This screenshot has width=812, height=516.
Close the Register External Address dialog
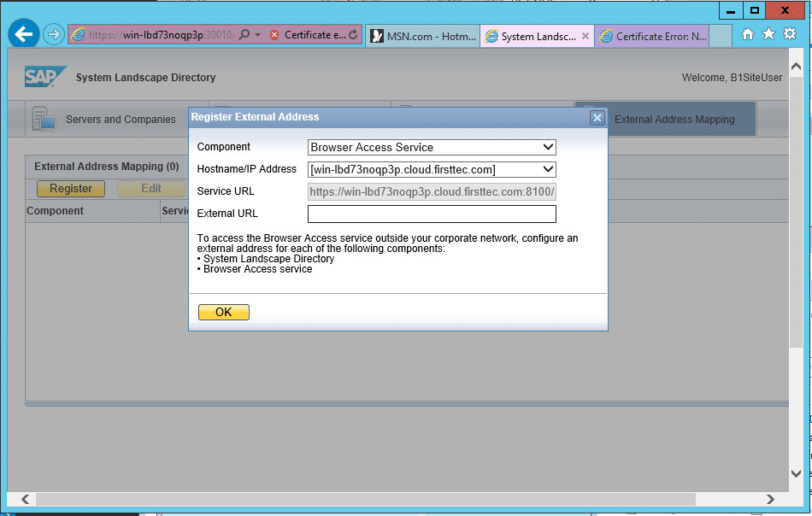tap(597, 117)
